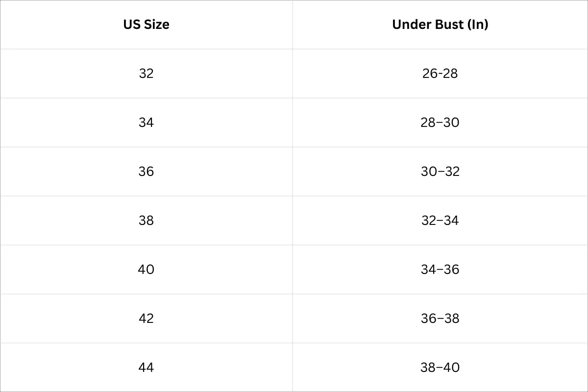This screenshot has height=392, width=588.
Task: Click the column divider between the headers
Action: [293, 24]
